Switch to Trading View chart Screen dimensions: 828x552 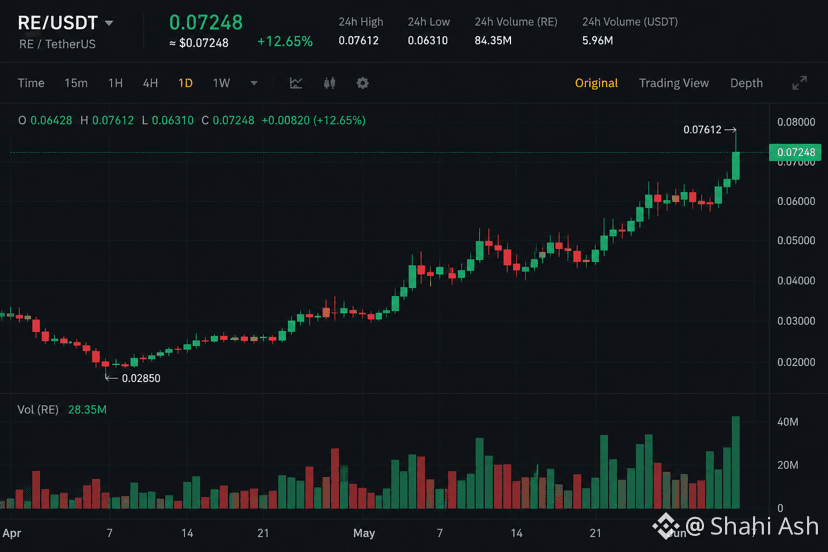(x=674, y=83)
